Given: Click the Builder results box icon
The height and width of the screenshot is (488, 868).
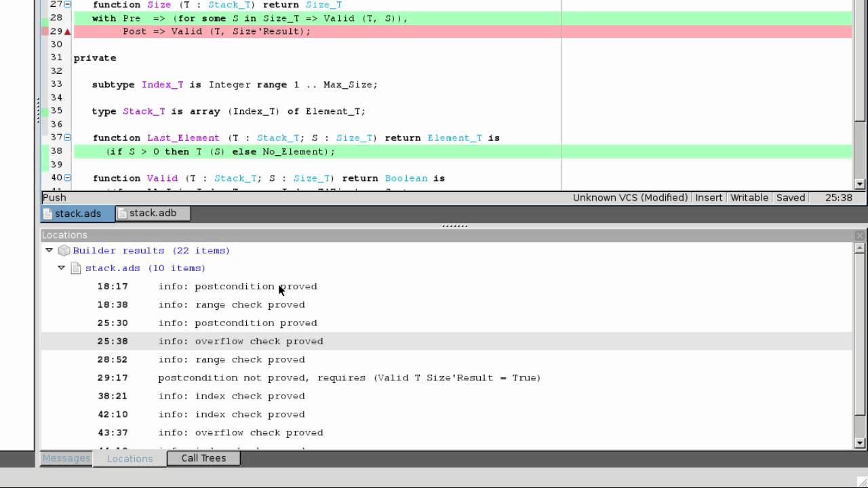Looking at the screenshot, I should pyautogui.click(x=64, y=250).
